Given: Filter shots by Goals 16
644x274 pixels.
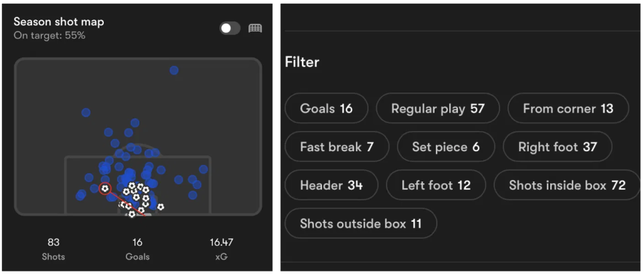Looking at the screenshot, I should click(x=326, y=108).
